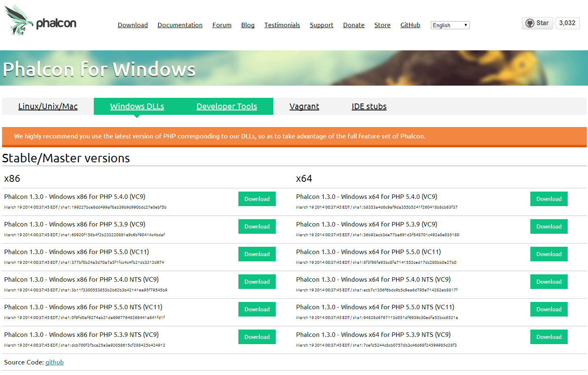
Task: Open the Download nav link
Action: pos(133,25)
